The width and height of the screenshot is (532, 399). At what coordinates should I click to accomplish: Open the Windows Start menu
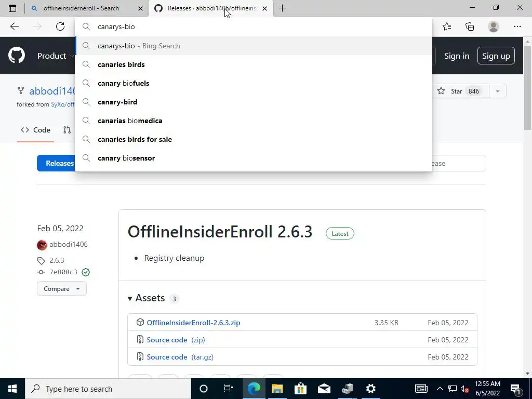coord(12,389)
